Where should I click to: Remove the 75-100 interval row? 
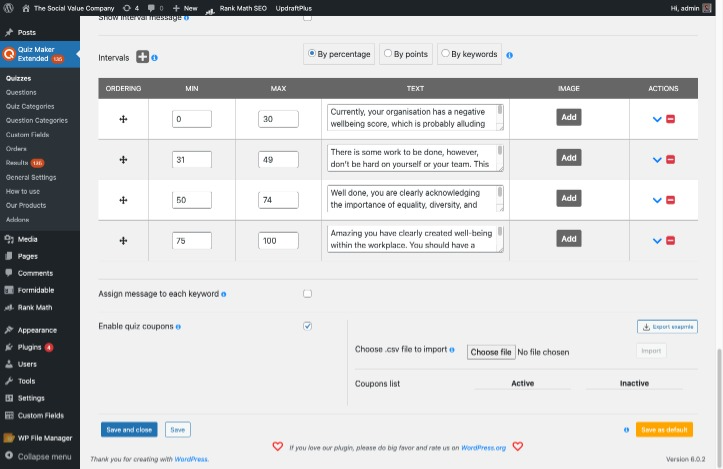tap(670, 240)
